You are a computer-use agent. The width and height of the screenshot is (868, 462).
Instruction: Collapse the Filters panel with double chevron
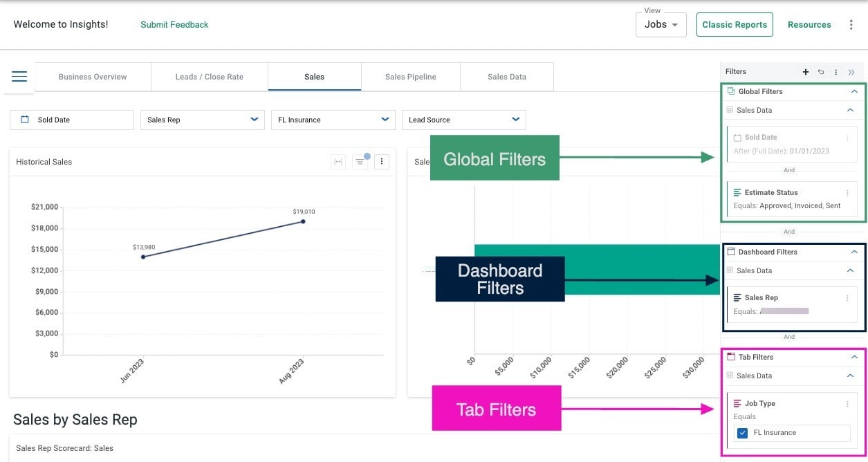(851, 72)
